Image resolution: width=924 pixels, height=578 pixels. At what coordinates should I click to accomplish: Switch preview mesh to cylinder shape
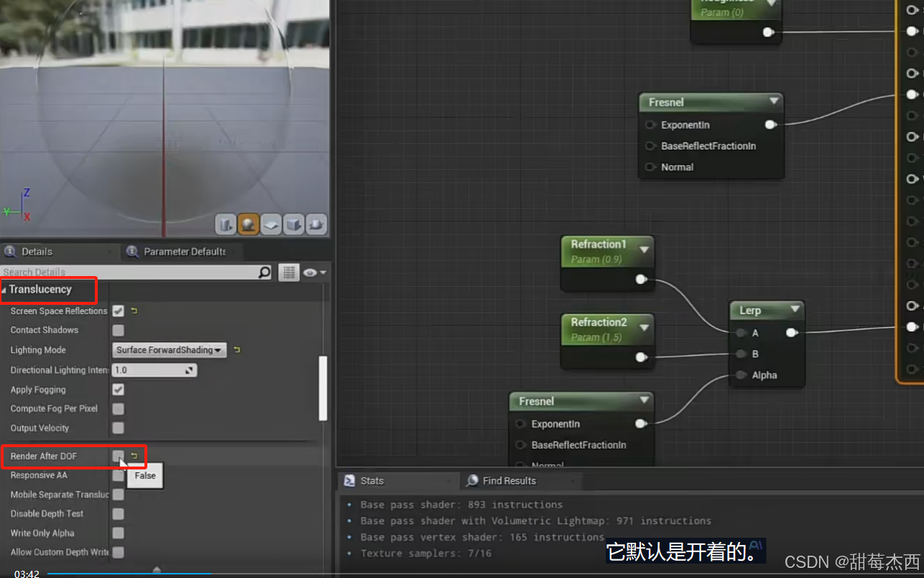(x=226, y=225)
